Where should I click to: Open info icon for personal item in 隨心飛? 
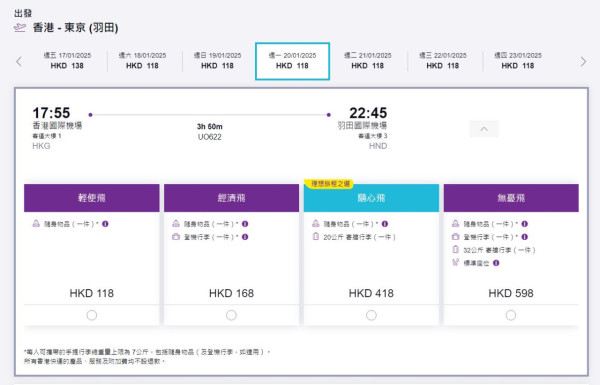[385, 224]
